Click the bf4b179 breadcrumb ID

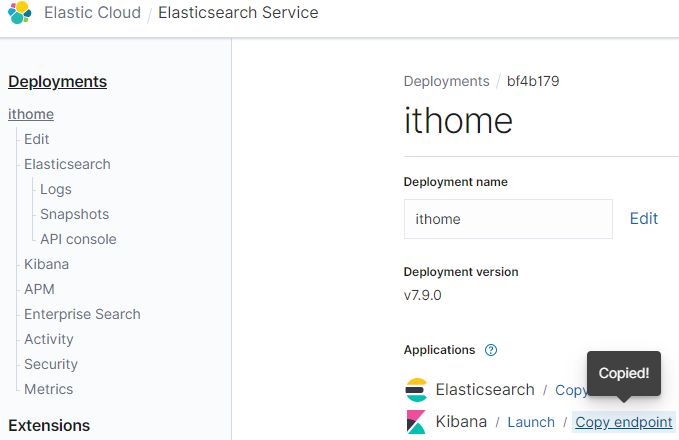pyautogui.click(x=533, y=81)
